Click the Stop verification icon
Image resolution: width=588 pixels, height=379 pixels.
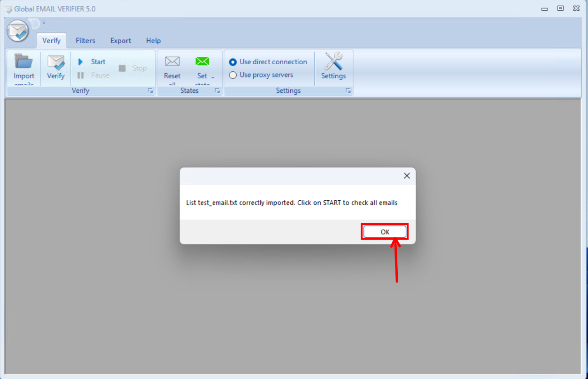click(122, 68)
